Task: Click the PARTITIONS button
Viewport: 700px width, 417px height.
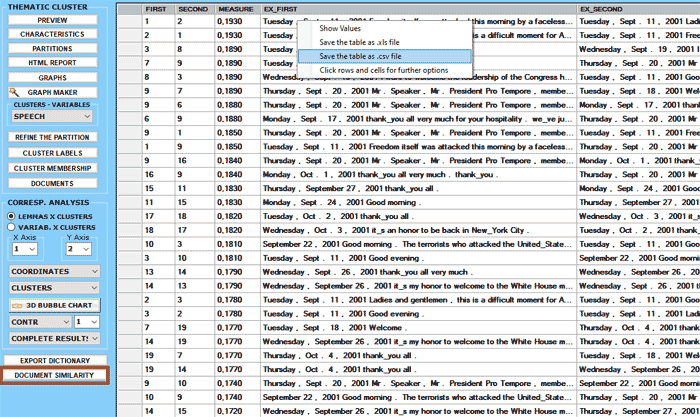Action: tap(53, 48)
